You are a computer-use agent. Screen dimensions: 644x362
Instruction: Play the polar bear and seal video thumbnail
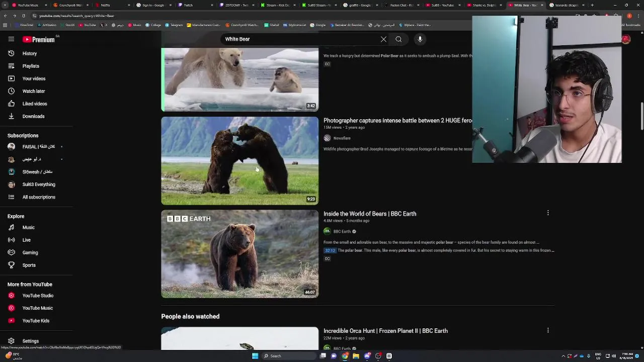(239, 79)
